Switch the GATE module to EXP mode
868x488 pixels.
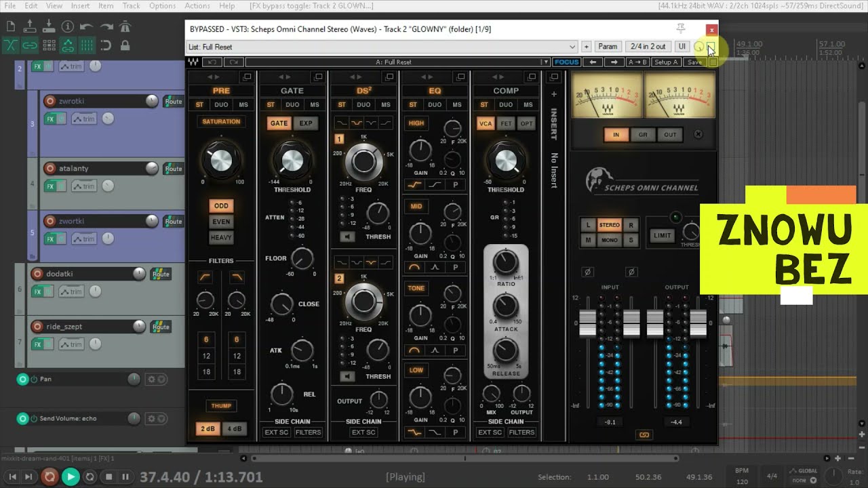coord(306,123)
